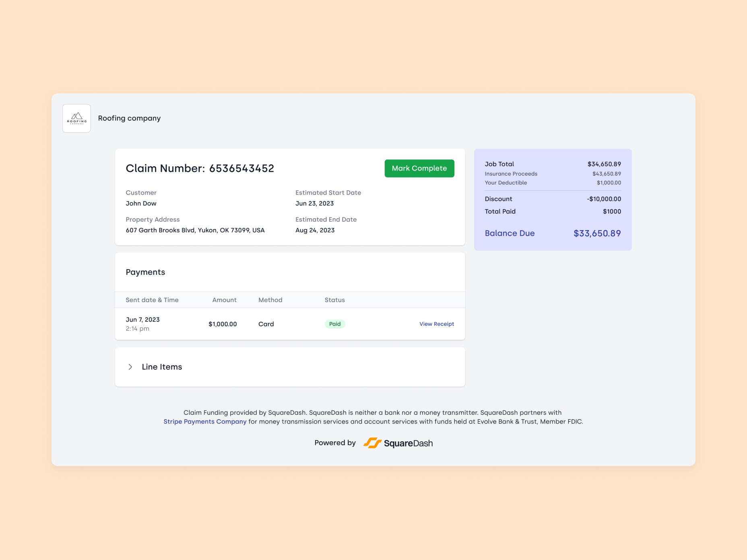Viewport: 747px width, 560px height.
Task: Select the Balance Due $33,650.89 figure
Action: pyautogui.click(x=597, y=233)
